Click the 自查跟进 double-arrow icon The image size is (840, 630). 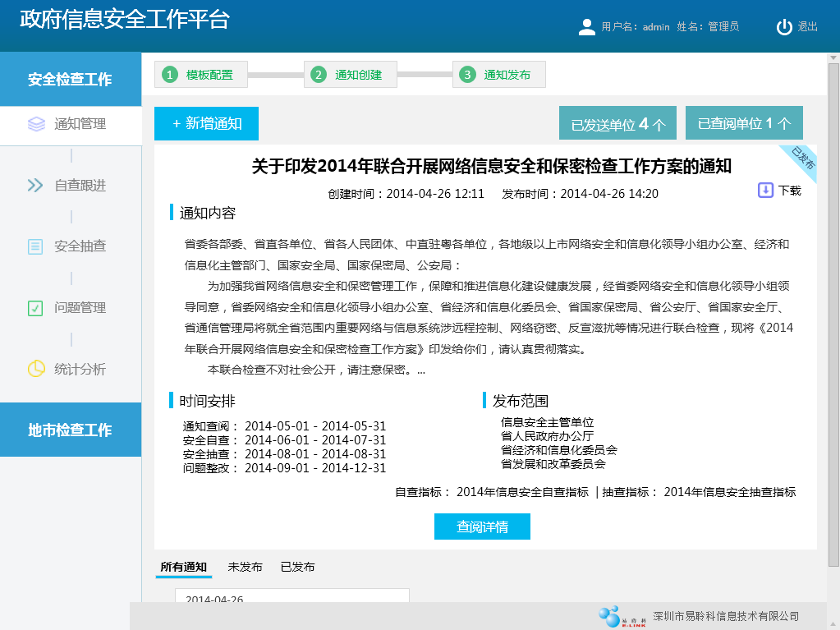pos(35,186)
